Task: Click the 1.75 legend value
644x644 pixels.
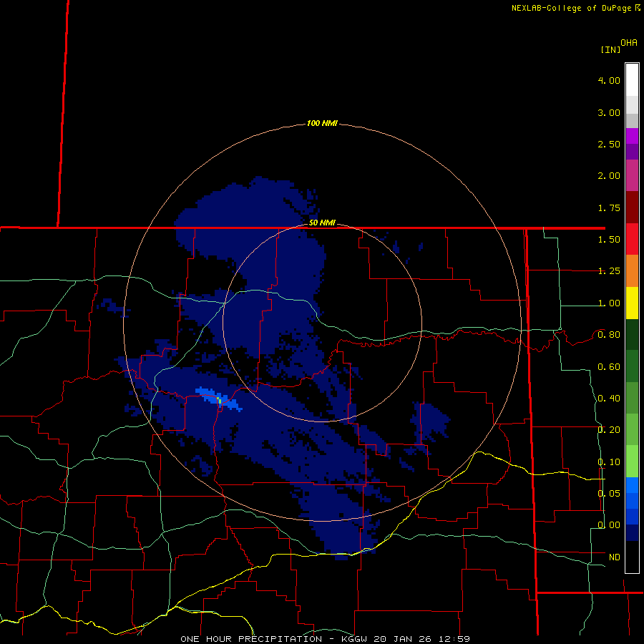Action: pos(609,208)
